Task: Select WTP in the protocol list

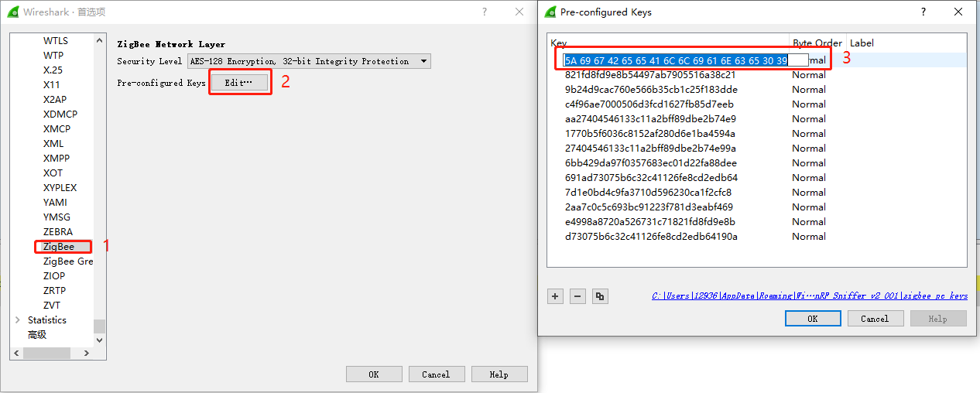Action: (53, 55)
